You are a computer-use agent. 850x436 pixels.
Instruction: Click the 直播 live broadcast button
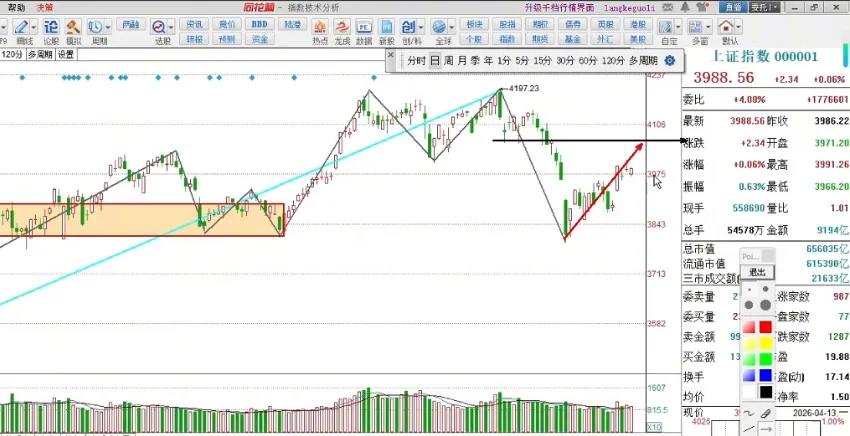point(733,7)
